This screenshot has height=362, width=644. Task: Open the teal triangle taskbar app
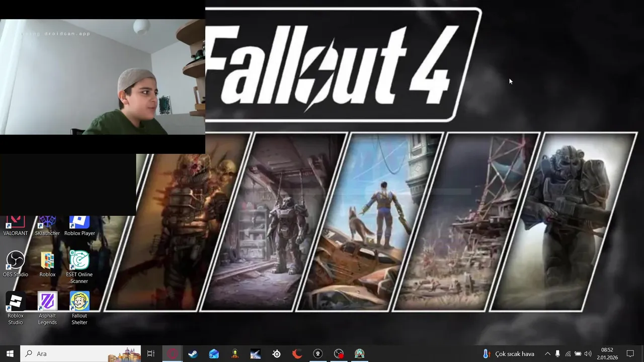click(x=359, y=353)
